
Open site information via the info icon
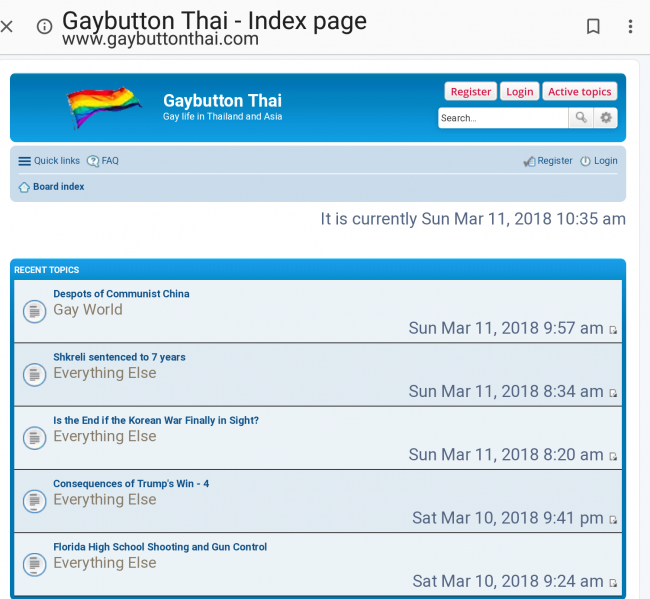tap(44, 27)
